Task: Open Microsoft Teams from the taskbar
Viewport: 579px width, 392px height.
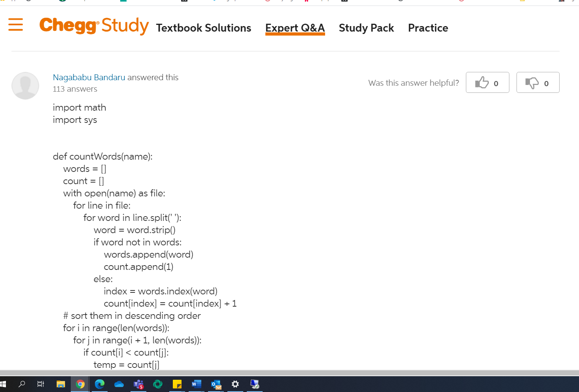Action: pyautogui.click(x=138, y=384)
